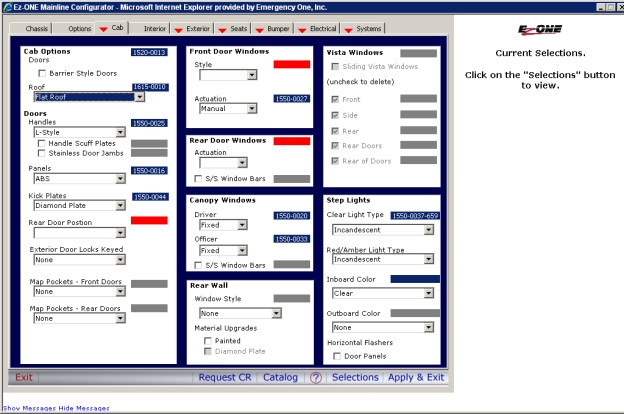624x414 pixels.
Task: Click Roof option code 1615-0010
Action: click(150, 87)
